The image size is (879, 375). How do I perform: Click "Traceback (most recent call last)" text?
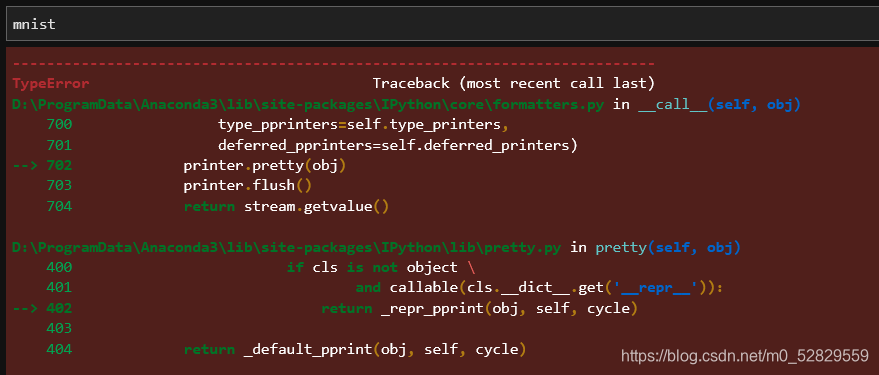tap(513, 84)
